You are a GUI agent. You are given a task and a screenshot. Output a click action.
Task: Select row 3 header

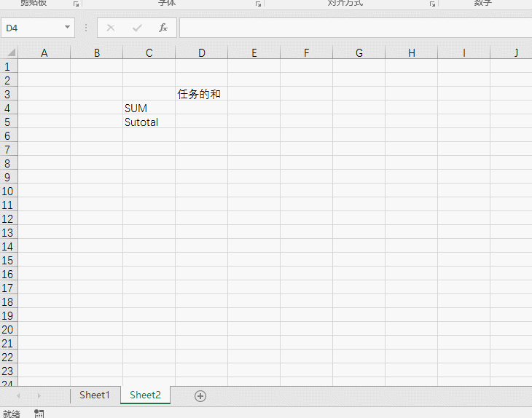[9, 94]
